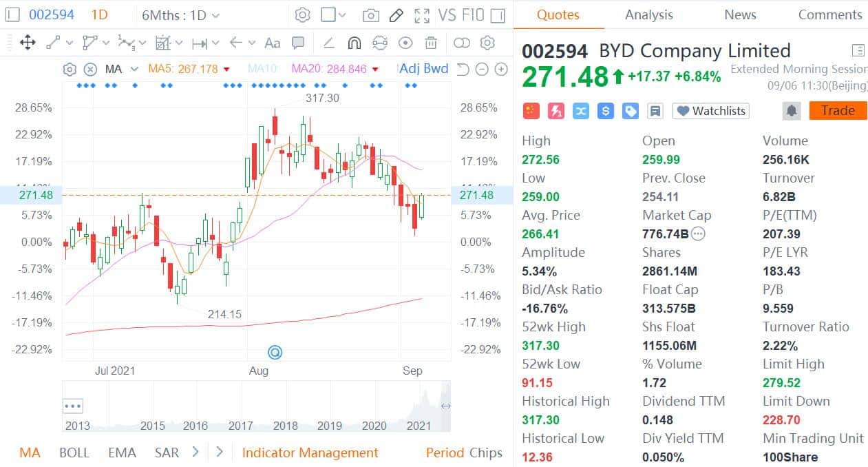The height and width of the screenshot is (467, 868).
Task: Open drawing toolbar settings gear
Action: pyautogui.click(x=487, y=43)
